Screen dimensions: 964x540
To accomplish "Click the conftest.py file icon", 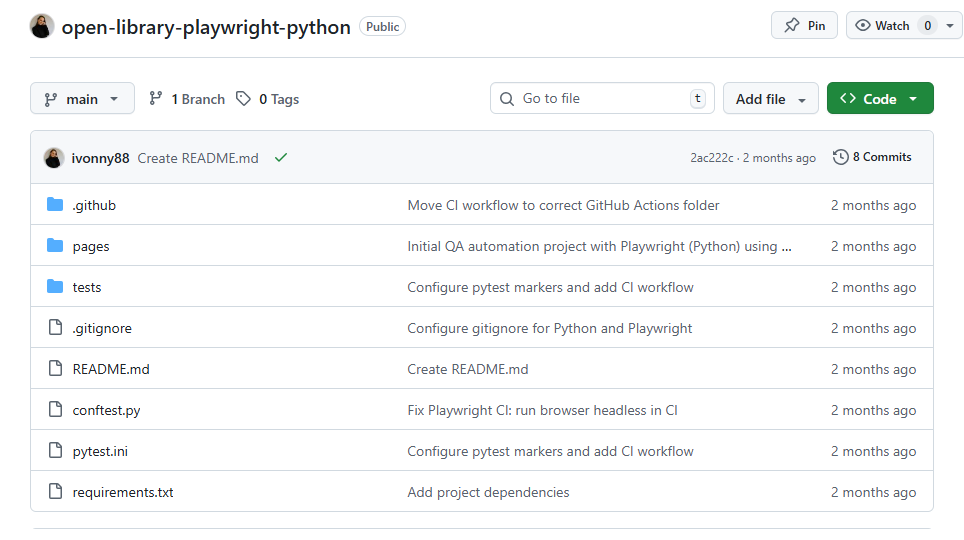I will (55, 409).
